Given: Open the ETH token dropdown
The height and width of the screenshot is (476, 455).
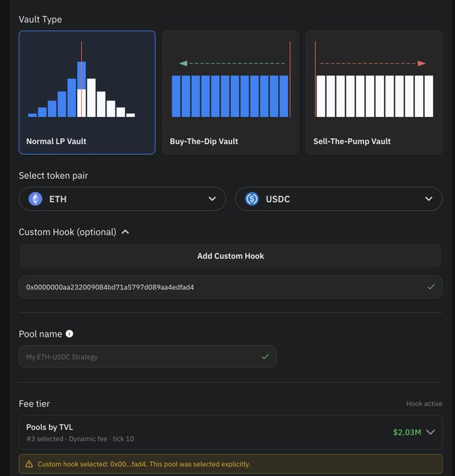Looking at the screenshot, I should (122, 199).
